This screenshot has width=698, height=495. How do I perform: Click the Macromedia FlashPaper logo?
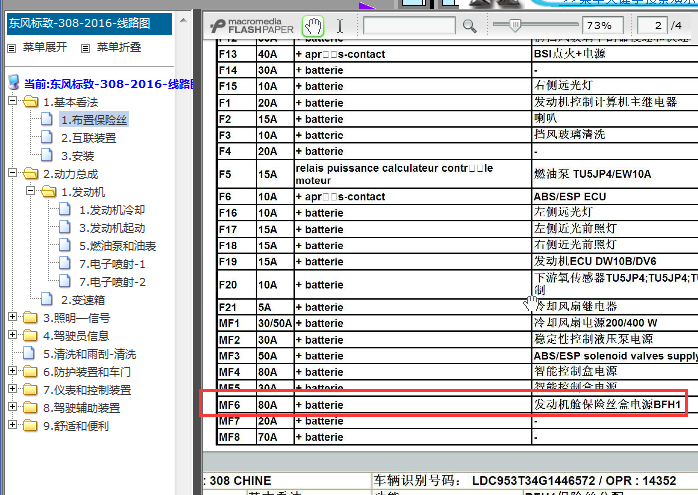(252, 26)
